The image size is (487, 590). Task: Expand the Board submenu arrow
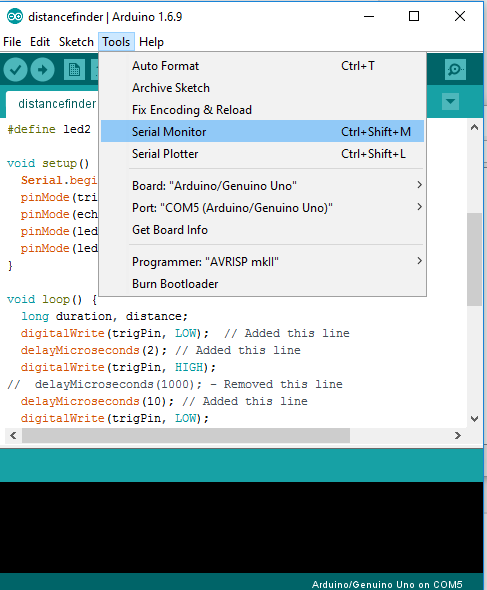click(419, 185)
